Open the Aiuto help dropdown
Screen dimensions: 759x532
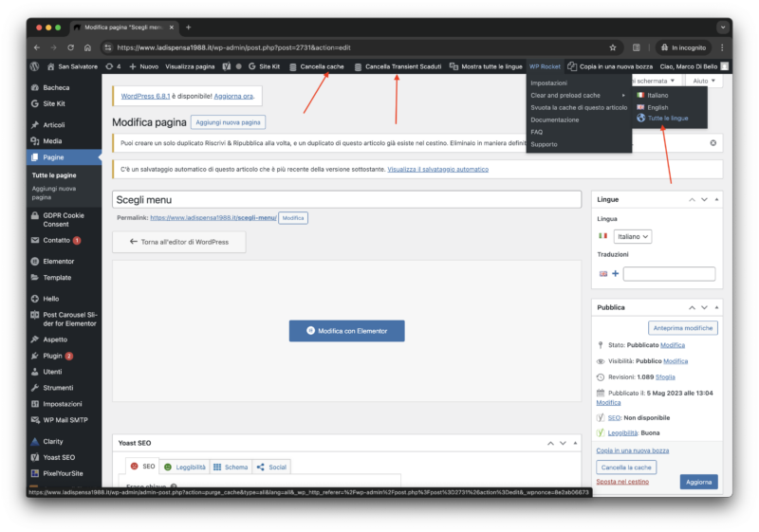(x=704, y=81)
